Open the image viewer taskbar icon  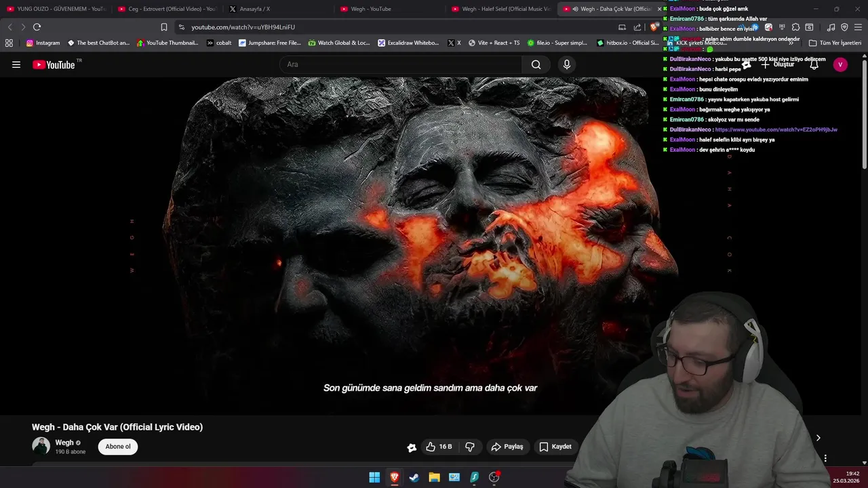pos(454,477)
